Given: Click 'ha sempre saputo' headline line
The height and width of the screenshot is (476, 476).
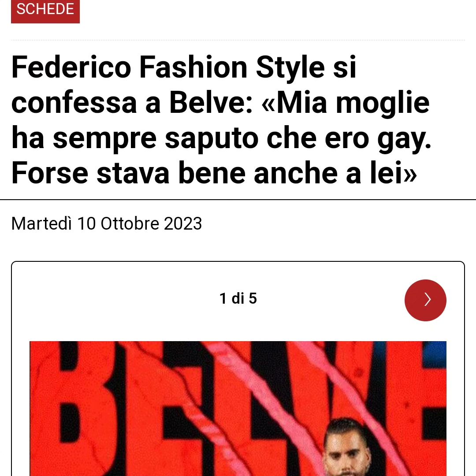Looking at the screenshot, I should pos(135,138).
